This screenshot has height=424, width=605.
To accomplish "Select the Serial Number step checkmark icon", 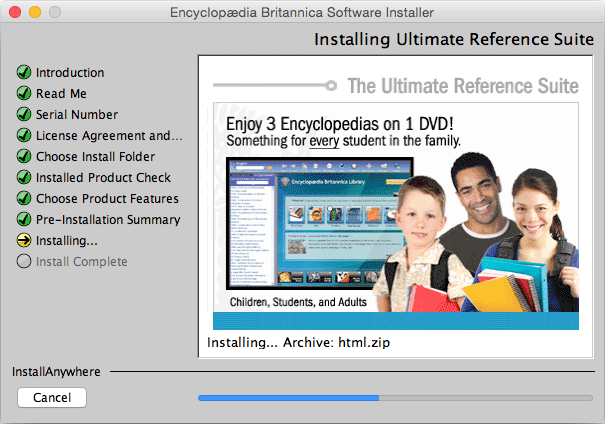I will (24, 115).
